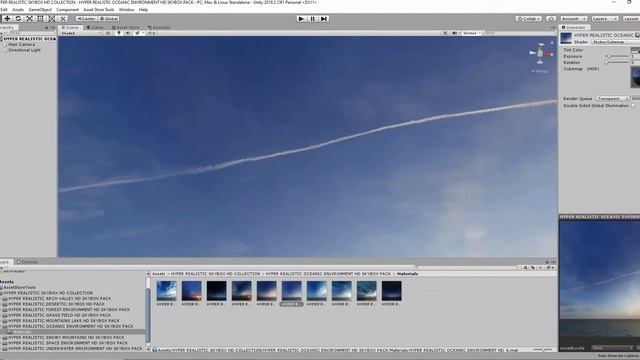The height and width of the screenshot is (360, 640).
Task: Toggle scene lighting bulb icon
Action: coord(119,33)
